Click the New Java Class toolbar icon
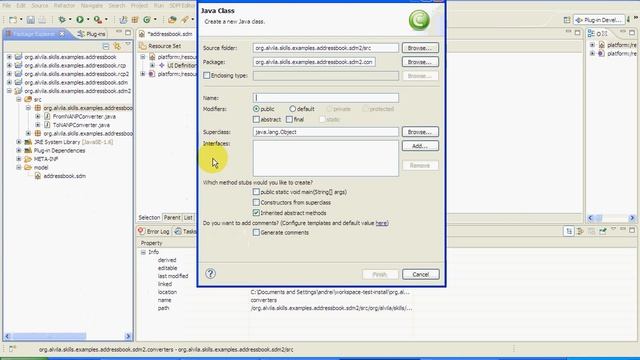 pyautogui.click(x=147, y=20)
